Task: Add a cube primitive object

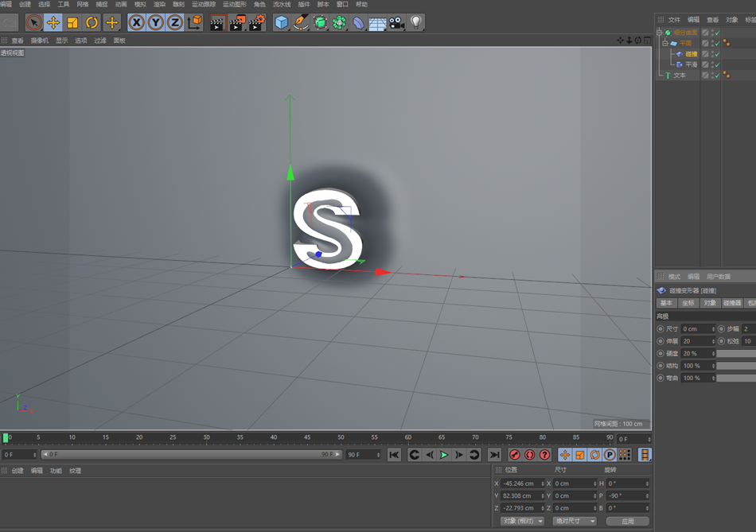Action: [281, 22]
